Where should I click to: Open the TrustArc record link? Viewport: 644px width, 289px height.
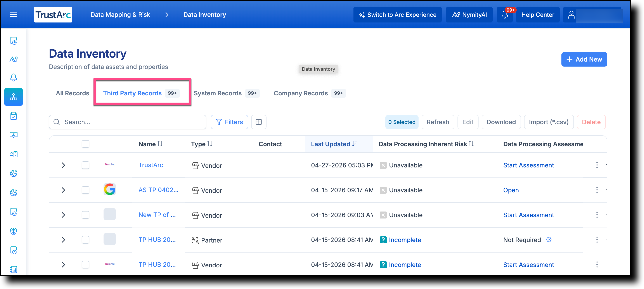(x=151, y=165)
